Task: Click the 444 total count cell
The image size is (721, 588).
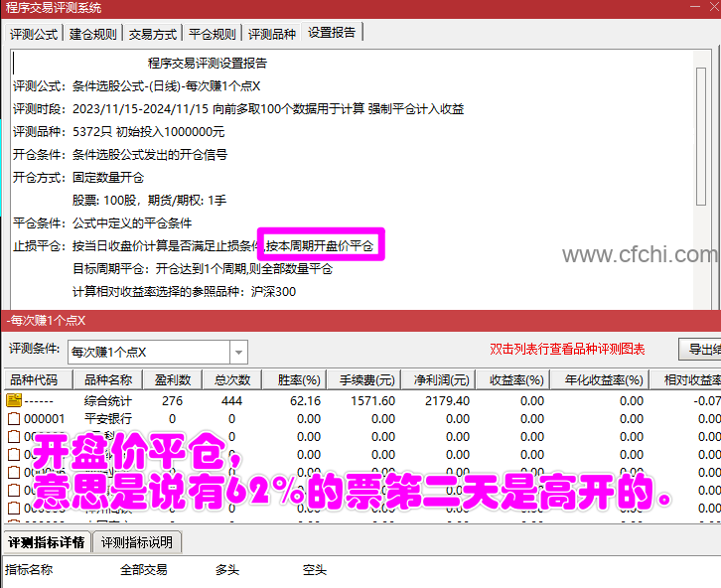Action: click(231, 401)
